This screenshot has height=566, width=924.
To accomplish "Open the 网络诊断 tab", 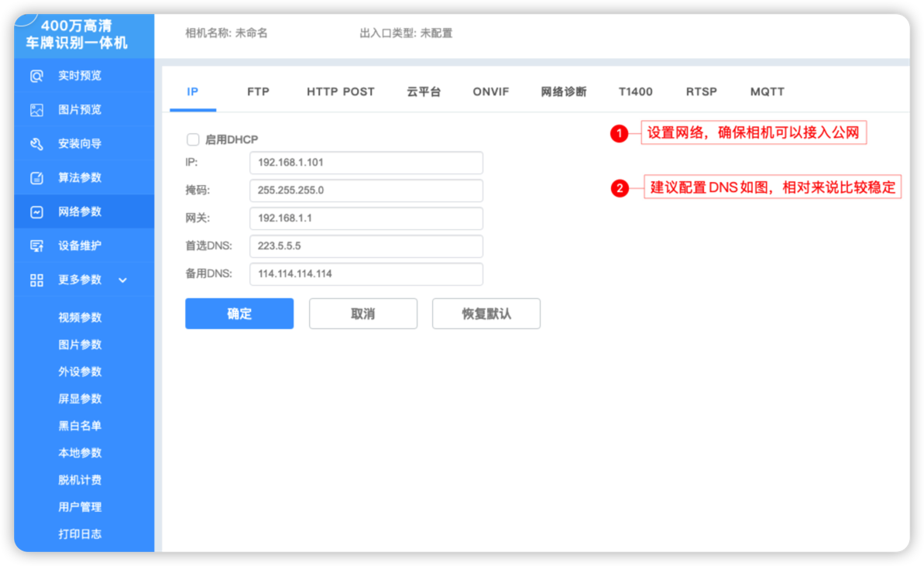I will (x=563, y=91).
